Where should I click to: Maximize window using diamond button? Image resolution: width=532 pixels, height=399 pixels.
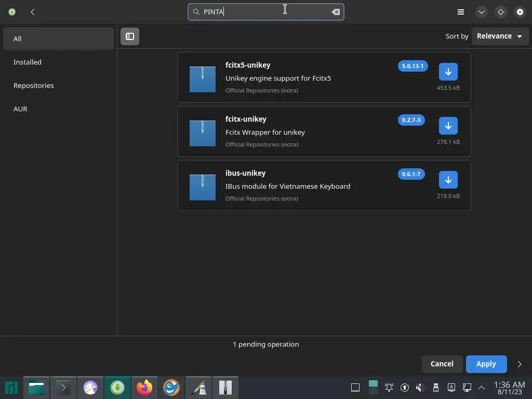[500, 12]
